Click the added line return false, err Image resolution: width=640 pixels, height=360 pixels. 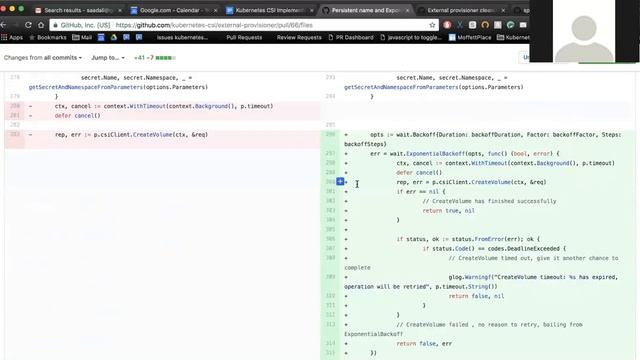(x=424, y=343)
